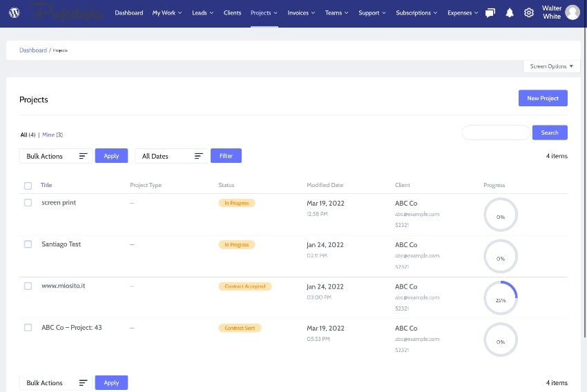
Task: Expand the My Work menu
Action: 167,12
